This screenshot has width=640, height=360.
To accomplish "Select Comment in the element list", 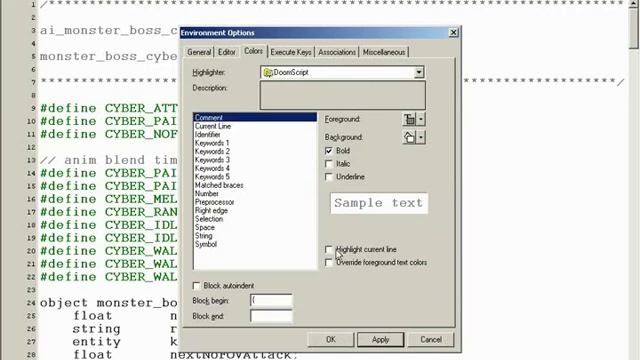I will coord(255,118).
